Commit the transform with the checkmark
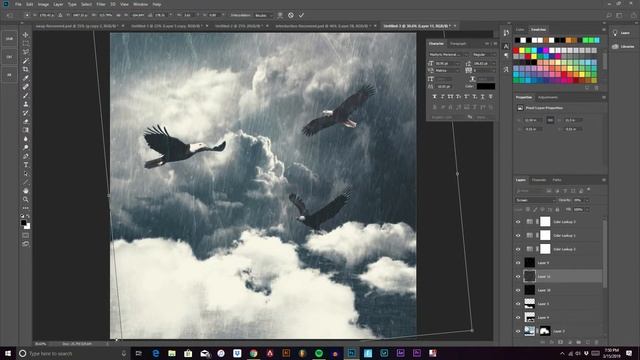This screenshot has width=640, height=360. point(301,15)
